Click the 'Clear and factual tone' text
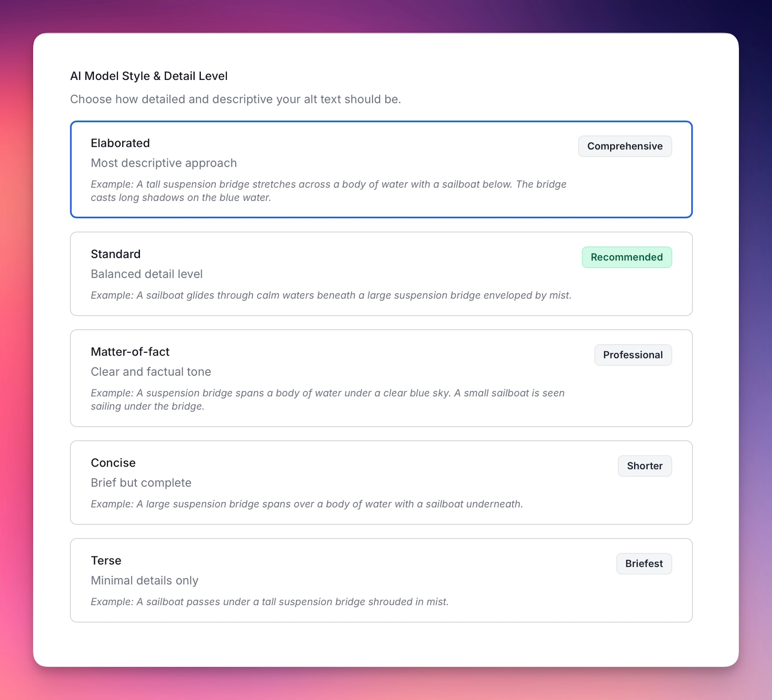Screen dimensions: 772x700 151,372
